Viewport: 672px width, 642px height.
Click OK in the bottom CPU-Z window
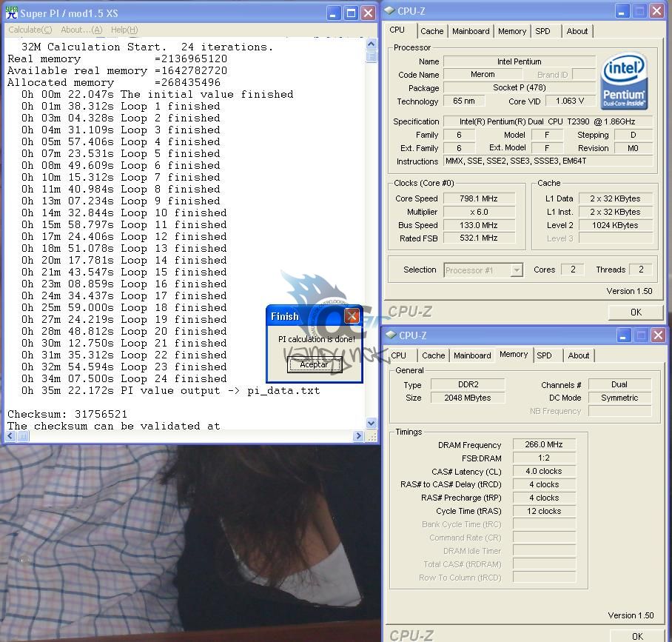(x=637, y=636)
